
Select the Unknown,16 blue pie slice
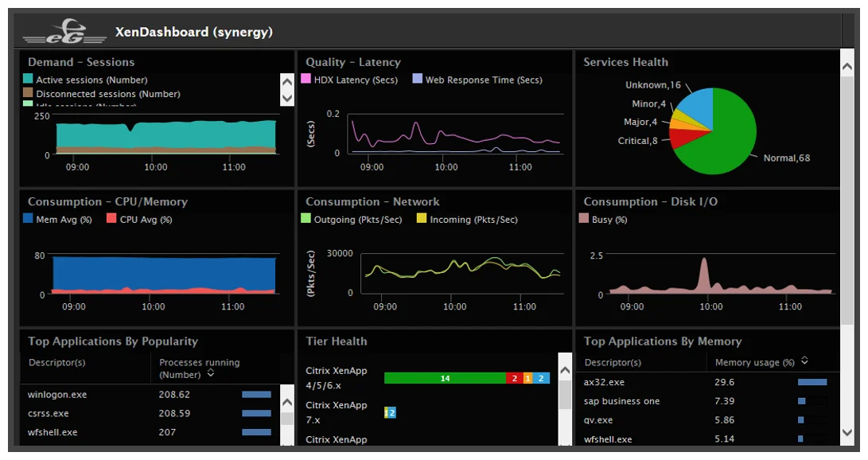699,105
